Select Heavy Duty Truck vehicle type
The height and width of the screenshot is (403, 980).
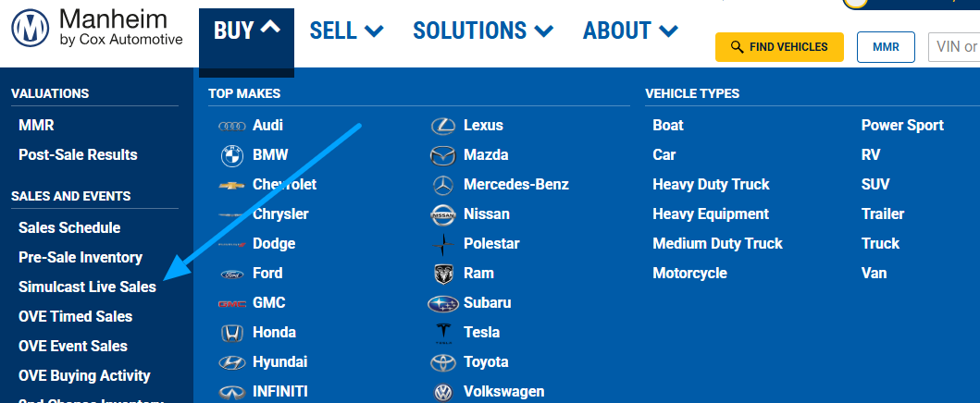point(711,184)
